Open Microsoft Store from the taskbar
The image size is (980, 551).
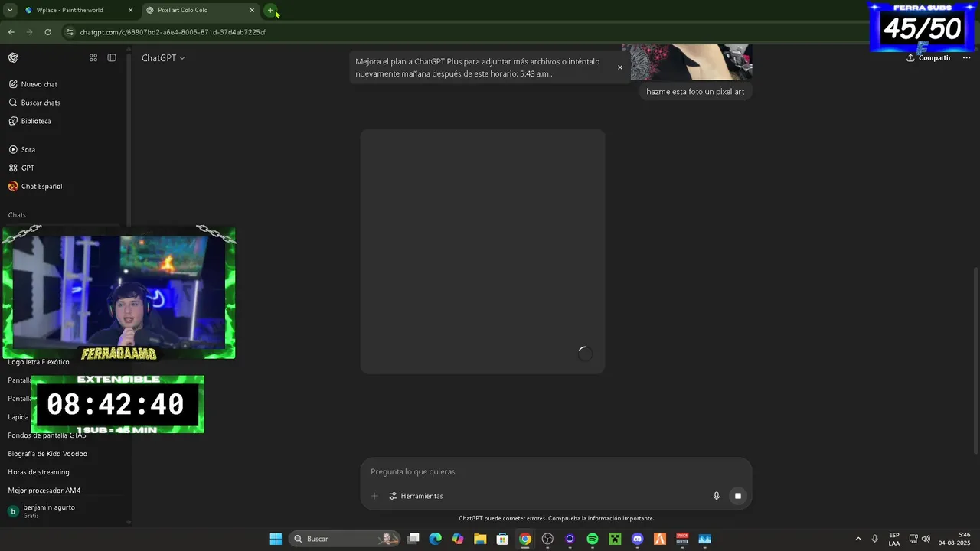click(502, 539)
